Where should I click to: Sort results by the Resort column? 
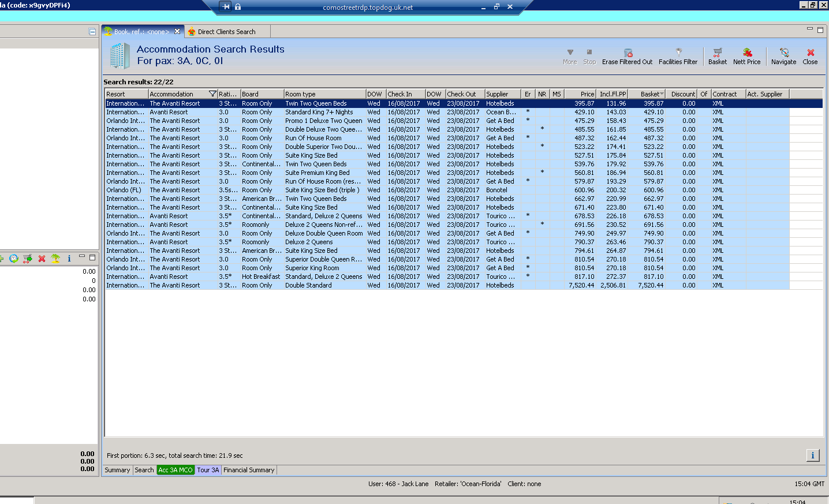pos(126,94)
